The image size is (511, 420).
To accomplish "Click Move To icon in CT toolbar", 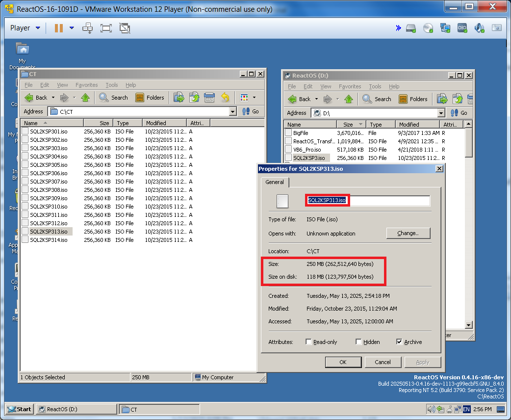I will (x=179, y=98).
